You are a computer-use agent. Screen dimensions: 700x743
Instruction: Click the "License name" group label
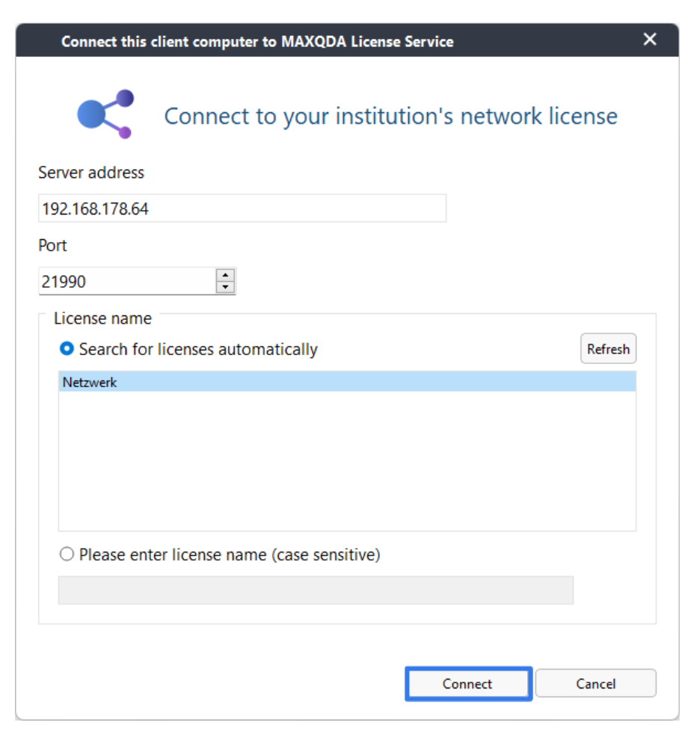[x=103, y=318]
